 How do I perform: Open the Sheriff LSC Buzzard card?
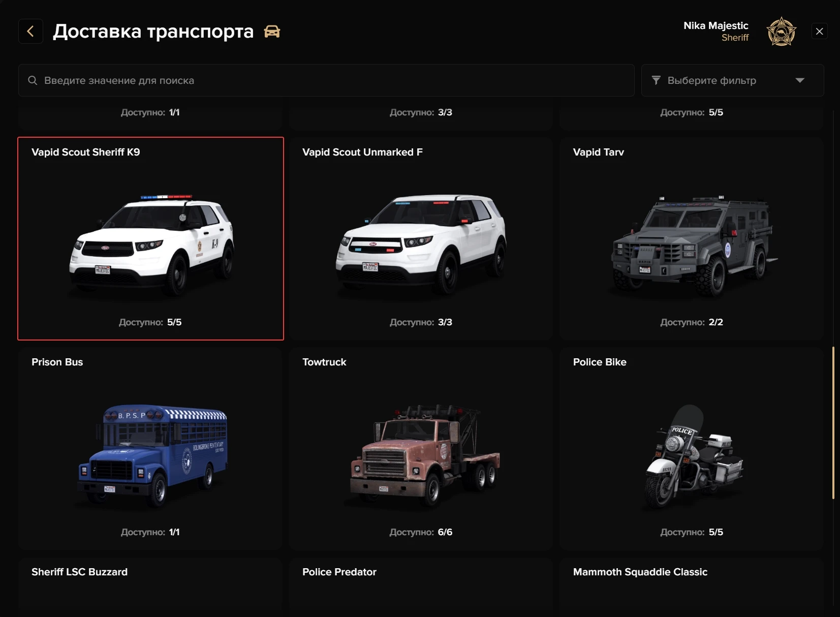point(150,584)
